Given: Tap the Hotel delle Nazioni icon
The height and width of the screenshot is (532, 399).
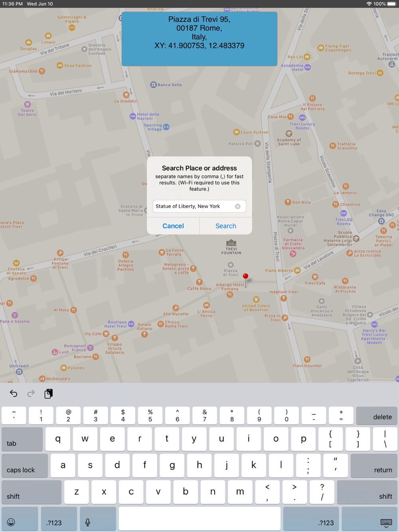Looking at the screenshot, I should point(132,116).
